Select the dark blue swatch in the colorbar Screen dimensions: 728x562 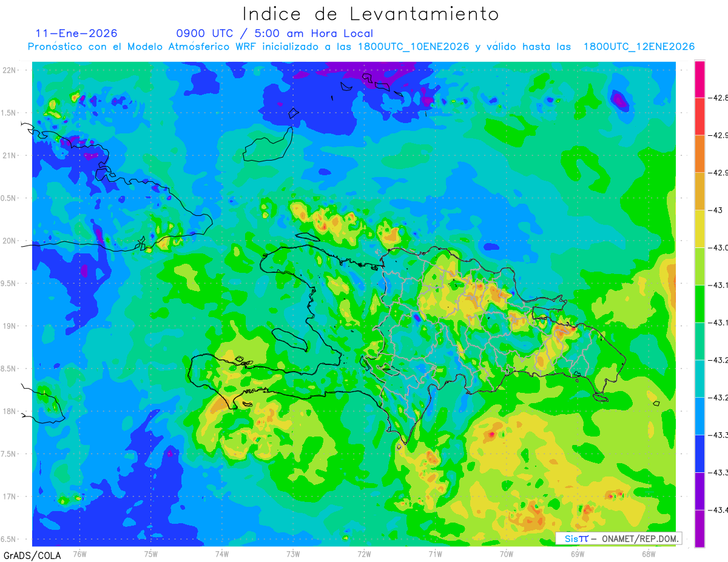pos(699,453)
